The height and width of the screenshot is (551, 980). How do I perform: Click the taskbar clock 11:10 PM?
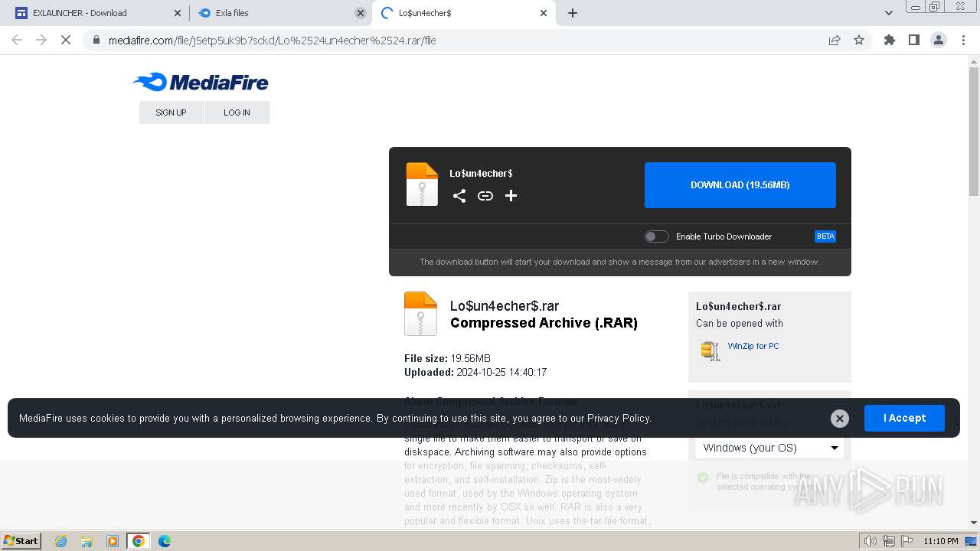click(x=941, y=541)
